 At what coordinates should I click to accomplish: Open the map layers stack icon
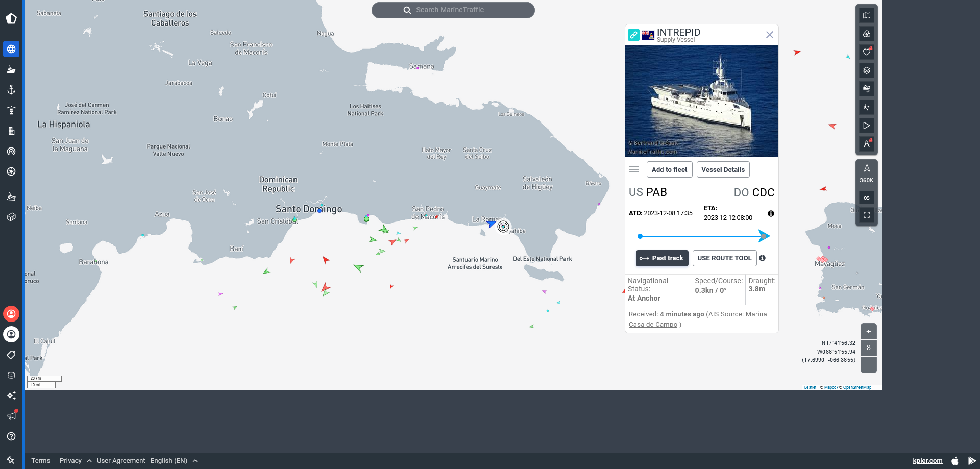coord(867,70)
